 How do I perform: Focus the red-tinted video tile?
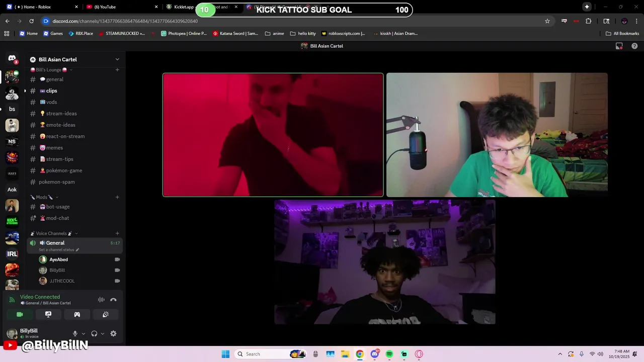click(x=273, y=135)
